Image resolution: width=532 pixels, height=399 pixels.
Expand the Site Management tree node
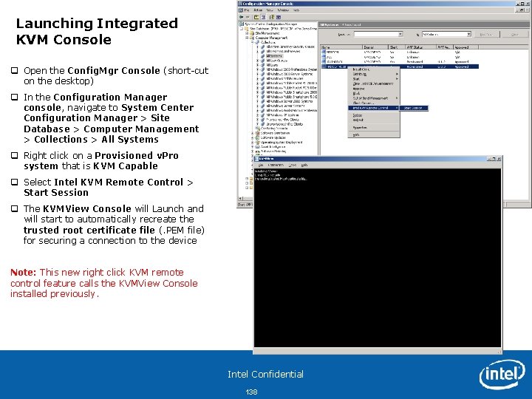click(247, 33)
